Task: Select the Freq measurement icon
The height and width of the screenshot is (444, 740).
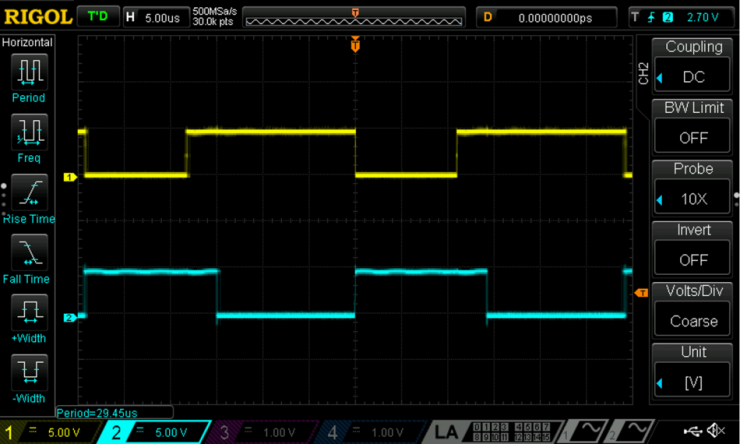Action: pyautogui.click(x=28, y=130)
